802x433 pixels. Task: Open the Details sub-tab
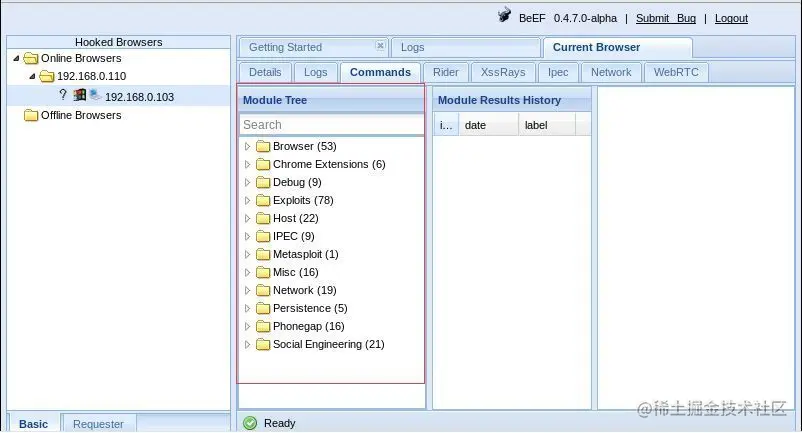(265, 72)
